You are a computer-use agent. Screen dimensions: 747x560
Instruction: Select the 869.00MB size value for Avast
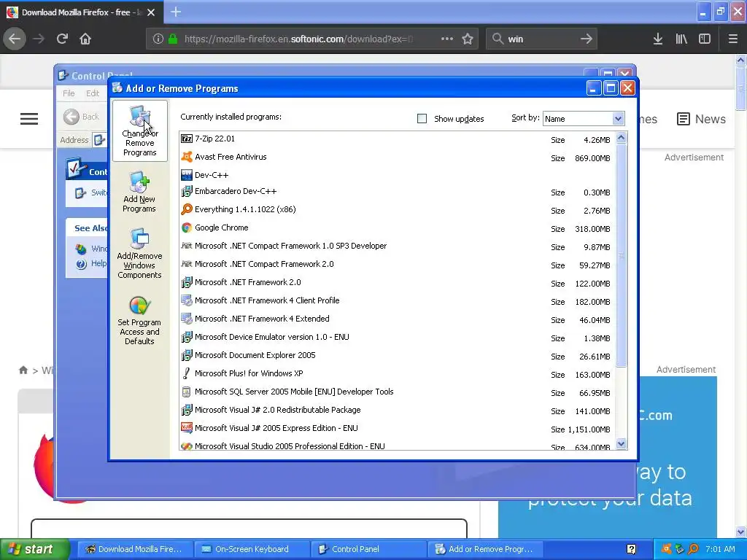click(592, 158)
